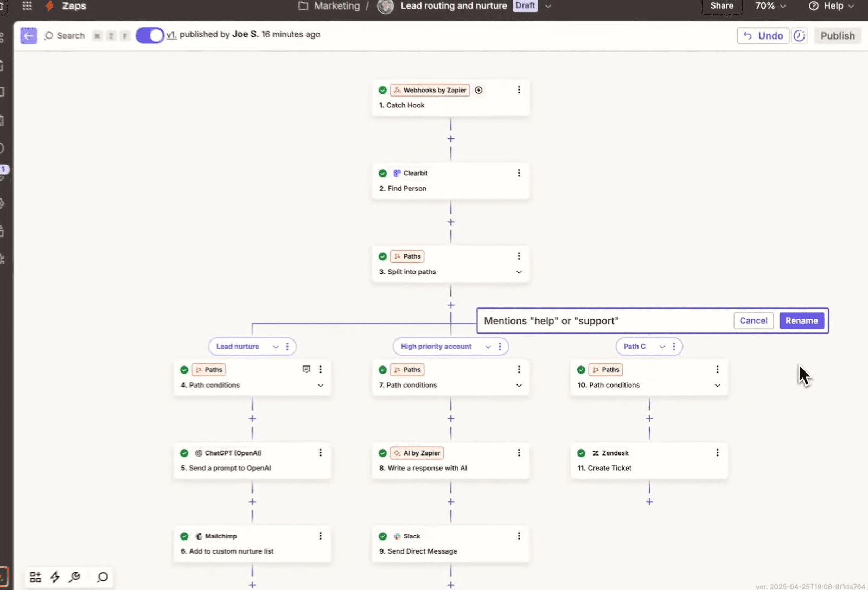This screenshot has height=590, width=868.
Task: Open the apps grid menu
Action: (x=27, y=6)
